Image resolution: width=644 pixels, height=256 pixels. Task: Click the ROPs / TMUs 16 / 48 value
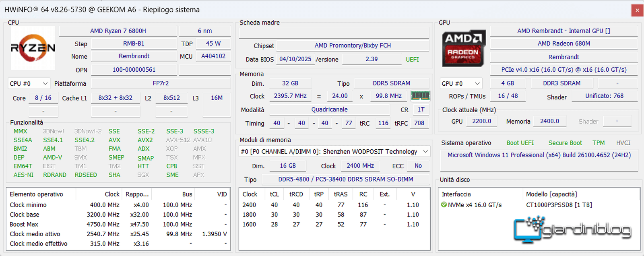tap(508, 96)
